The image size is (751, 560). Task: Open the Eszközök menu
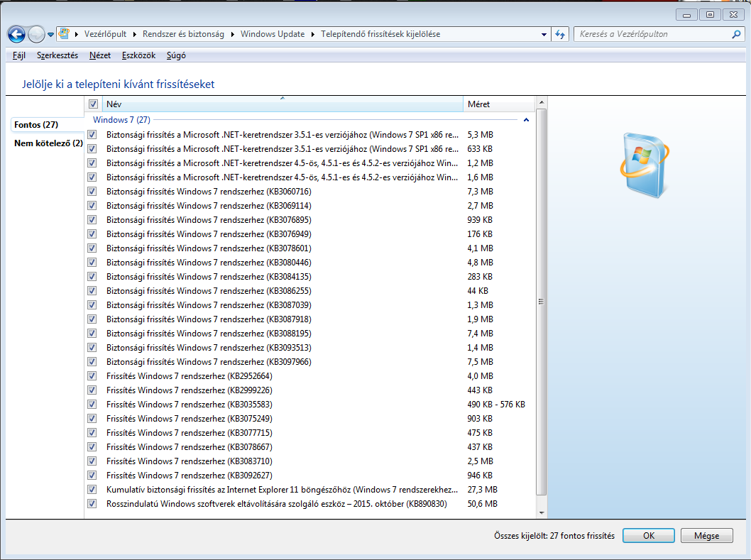tap(139, 55)
